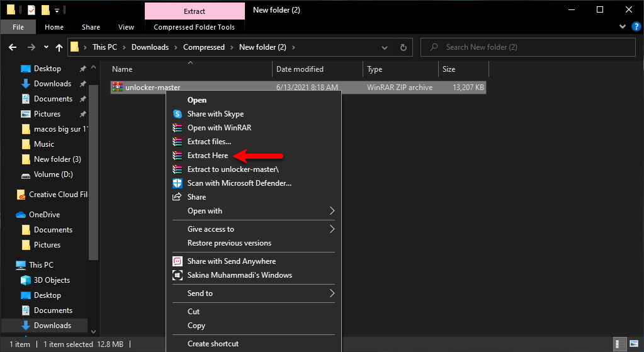Click the Skype icon beside Share with Skype
The image size is (644, 352).
[x=178, y=114]
